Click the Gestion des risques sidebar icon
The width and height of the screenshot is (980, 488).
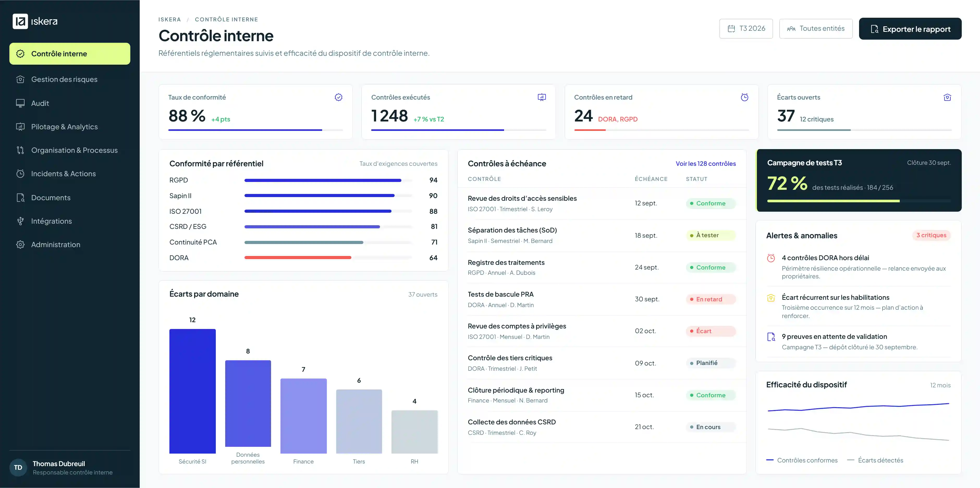point(21,80)
